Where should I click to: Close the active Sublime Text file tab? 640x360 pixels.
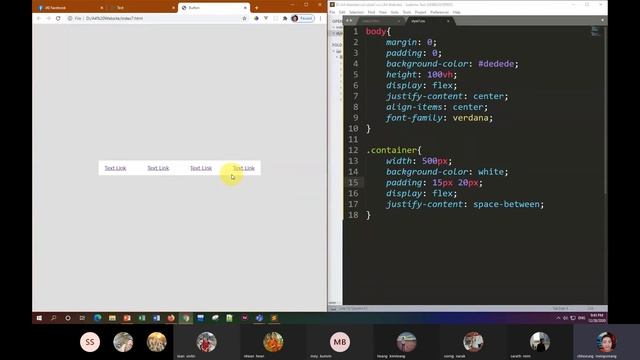(x=448, y=21)
